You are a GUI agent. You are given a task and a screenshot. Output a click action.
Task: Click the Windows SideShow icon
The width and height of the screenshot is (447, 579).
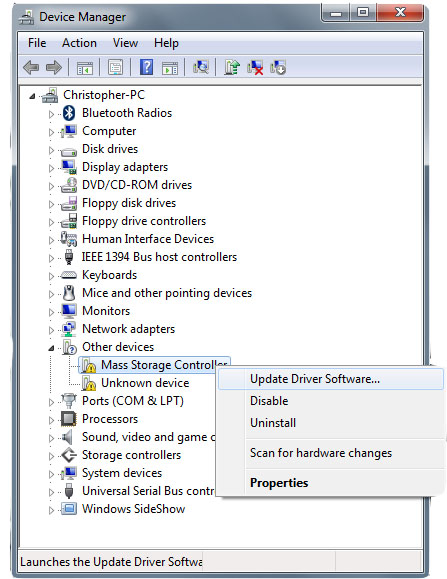tap(69, 509)
